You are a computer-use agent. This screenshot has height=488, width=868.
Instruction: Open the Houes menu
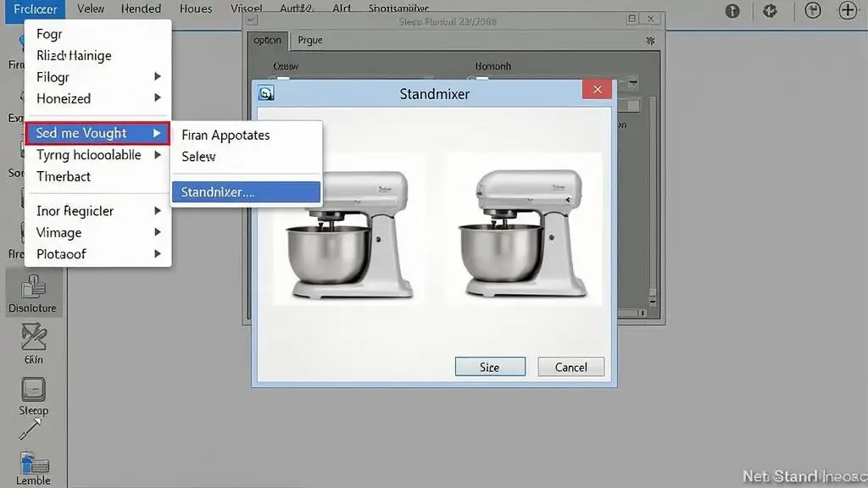pyautogui.click(x=196, y=8)
